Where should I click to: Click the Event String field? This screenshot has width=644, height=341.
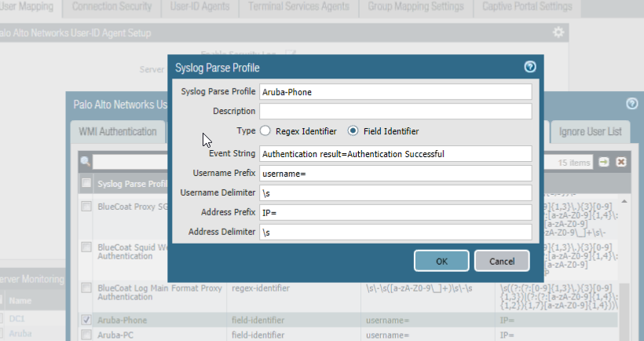pyautogui.click(x=396, y=154)
